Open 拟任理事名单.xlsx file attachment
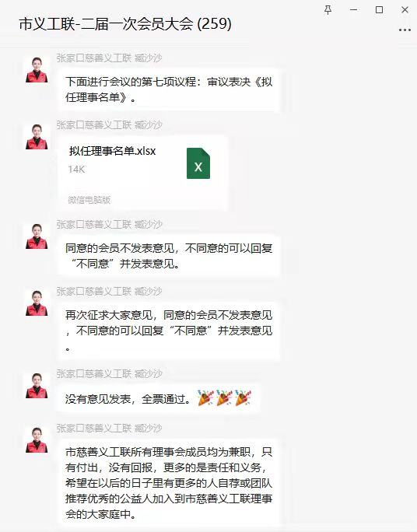The height and width of the screenshot is (532, 417). click(x=142, y=173)
